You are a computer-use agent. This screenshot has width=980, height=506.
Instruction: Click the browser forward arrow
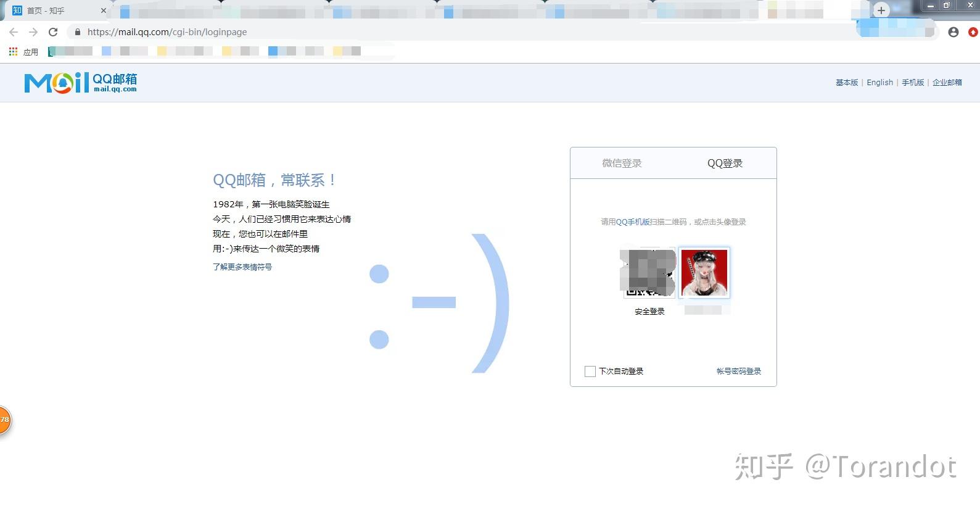point(33,32)
